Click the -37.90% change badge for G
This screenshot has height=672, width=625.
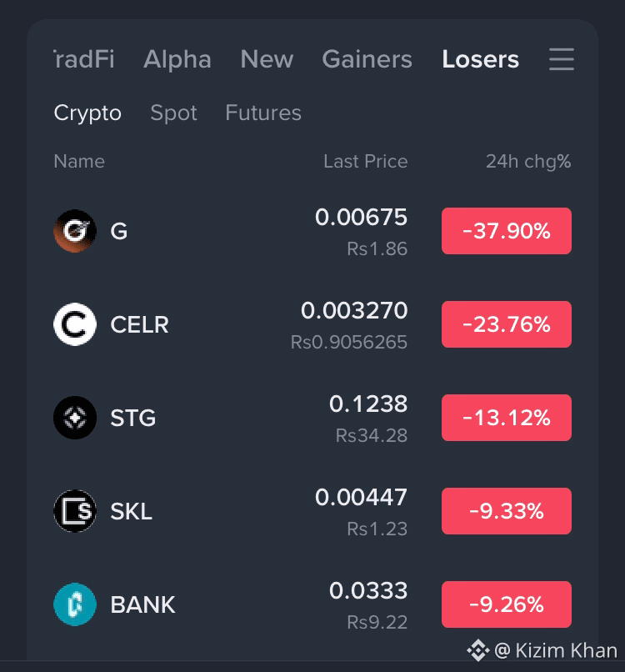click(x=507, y=231)
